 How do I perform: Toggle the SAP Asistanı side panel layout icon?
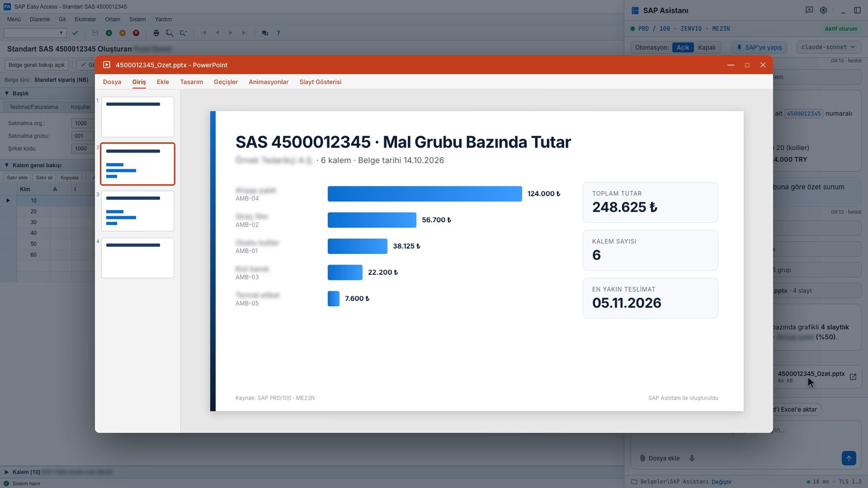coord(857,10)
